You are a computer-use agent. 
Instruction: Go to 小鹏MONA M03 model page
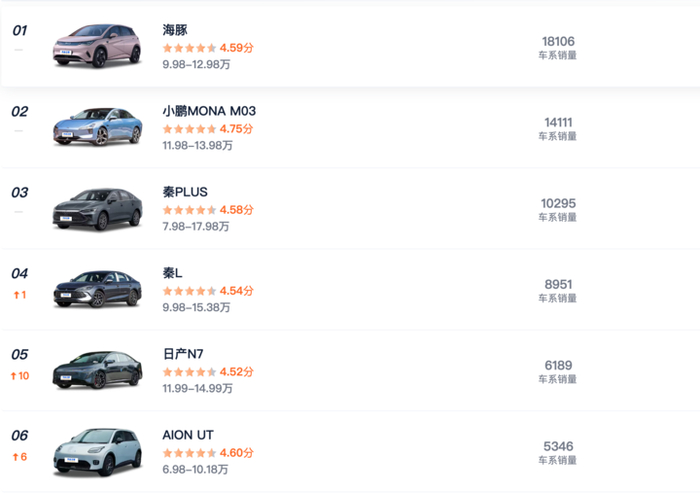click(208, 111)
